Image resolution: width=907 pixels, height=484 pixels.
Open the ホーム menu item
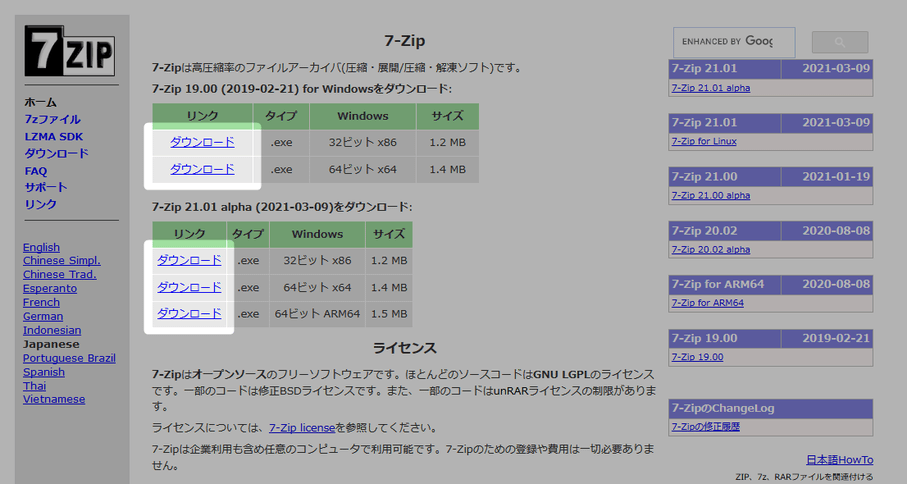click(x=40, y=102)
